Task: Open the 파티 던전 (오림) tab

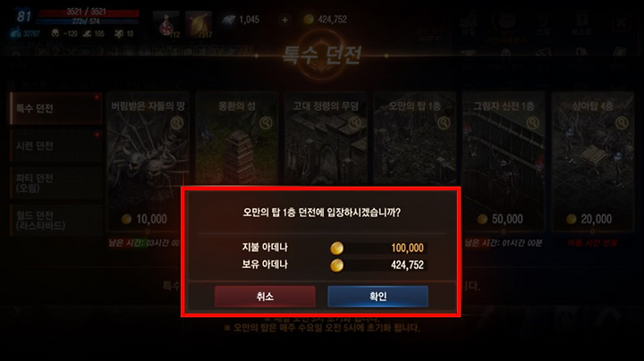Action: point(55,183)
